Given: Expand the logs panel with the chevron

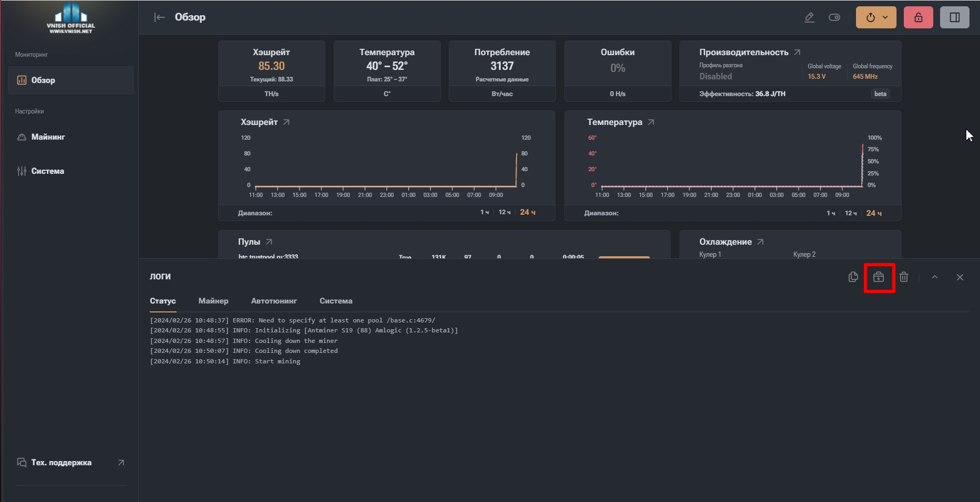Looking at the screenshot, I should click(x=935, y=277).
